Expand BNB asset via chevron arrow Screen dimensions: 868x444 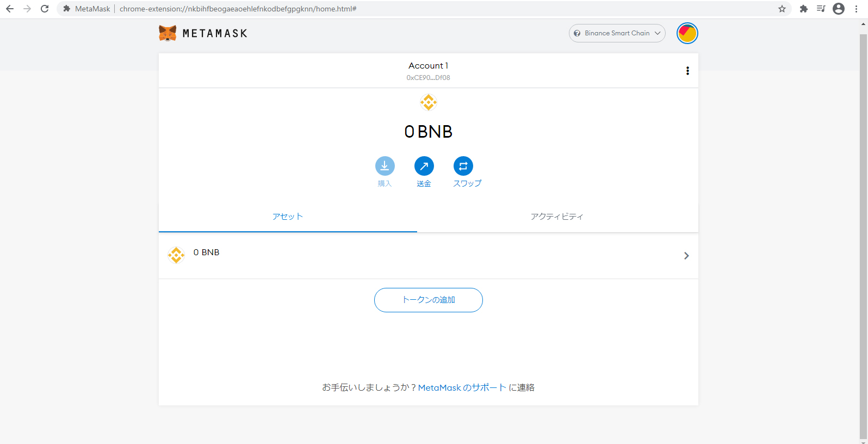click(x=686, y=256)
